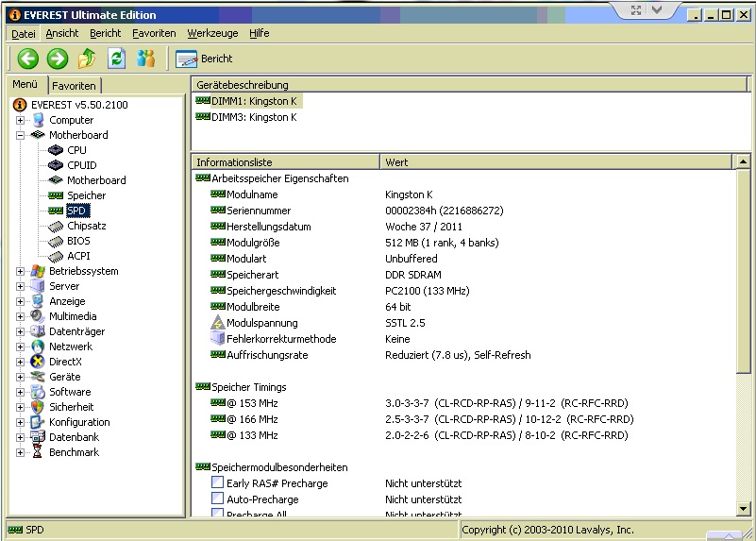Select DIMM3: Kingston K device row
This screenshot has width=756, height=541.
click(247, 117)
